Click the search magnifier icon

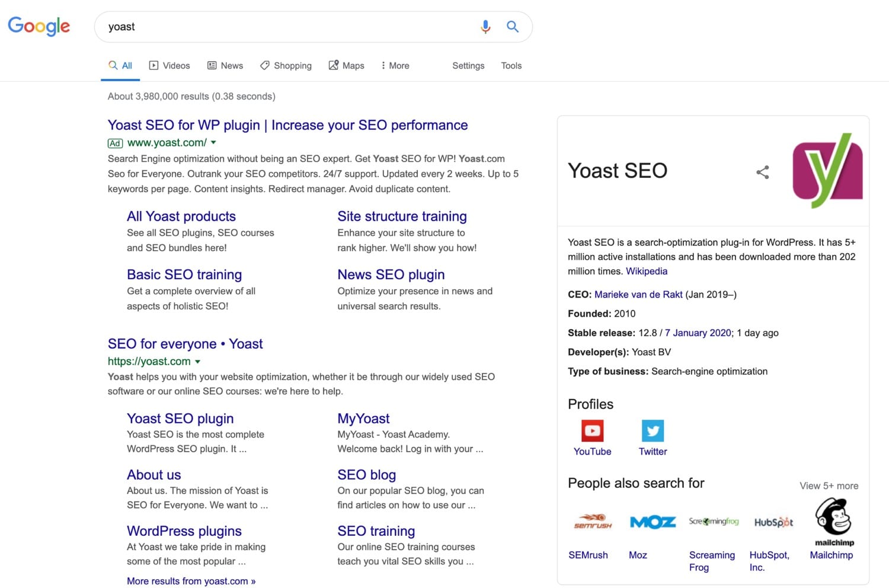(x=512, y=27)
